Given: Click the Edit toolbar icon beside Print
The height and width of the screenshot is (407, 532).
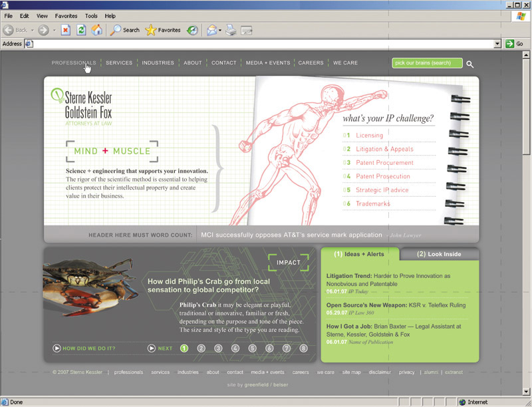Looking at the screenshot, I should (x=247, y=31).
